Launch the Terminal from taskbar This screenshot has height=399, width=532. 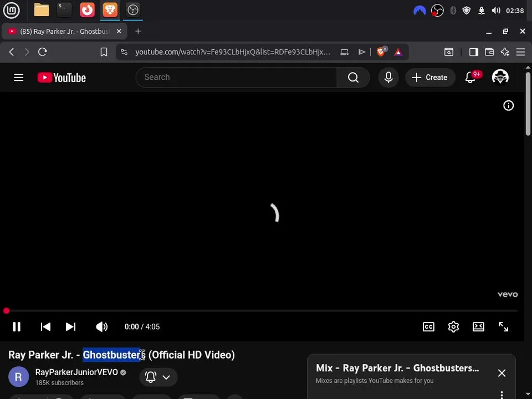pyautogui.click(x=64, y=10)
